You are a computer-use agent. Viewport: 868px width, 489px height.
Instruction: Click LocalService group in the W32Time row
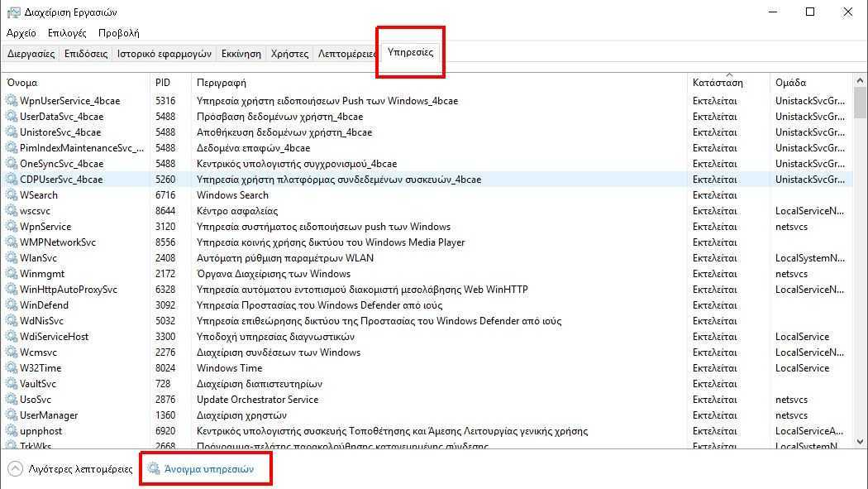(x=802, y=367)
